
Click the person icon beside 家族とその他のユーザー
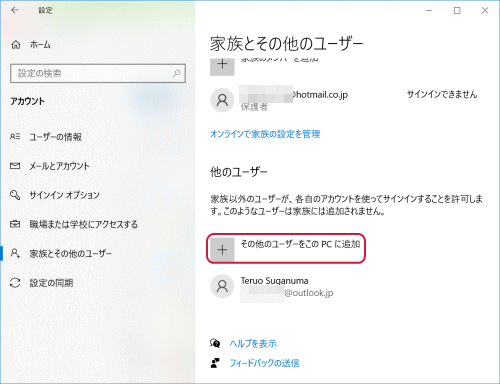pos(15,253)
